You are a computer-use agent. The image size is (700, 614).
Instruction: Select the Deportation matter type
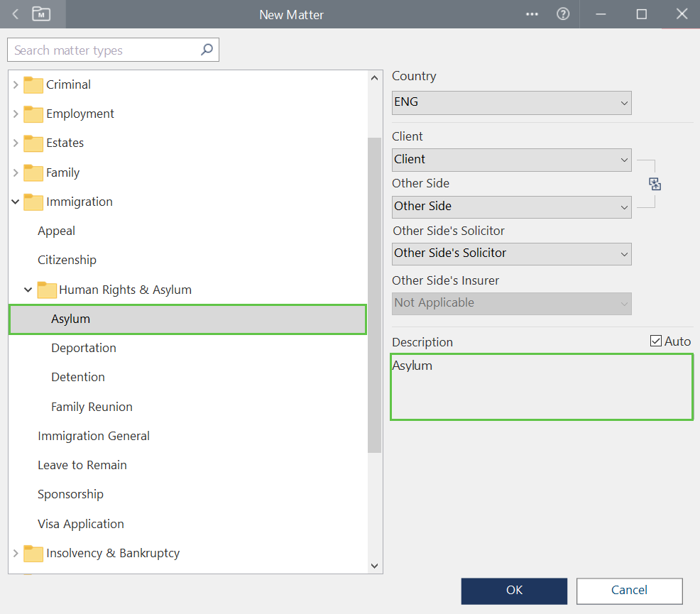tap(83, 348)
